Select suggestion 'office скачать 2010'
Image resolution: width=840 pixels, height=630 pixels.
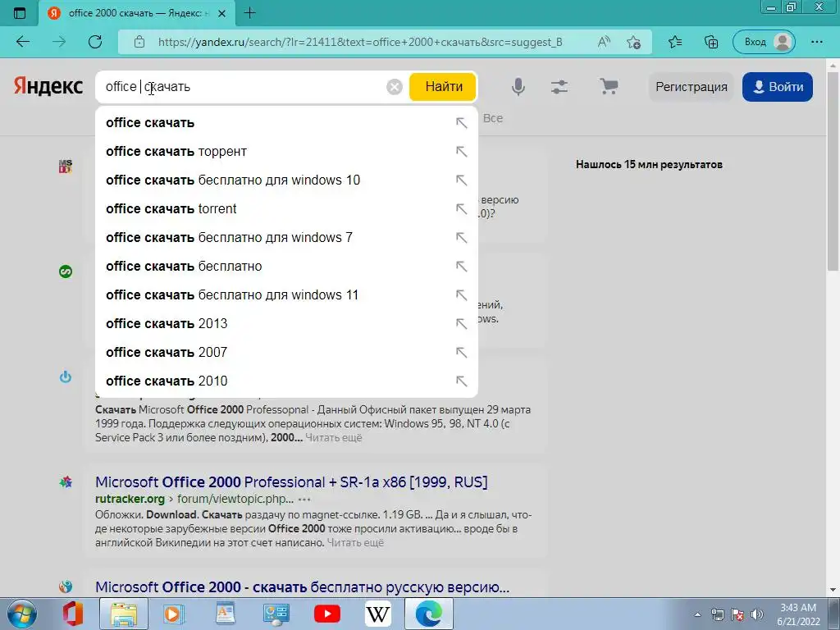[286, 381]
